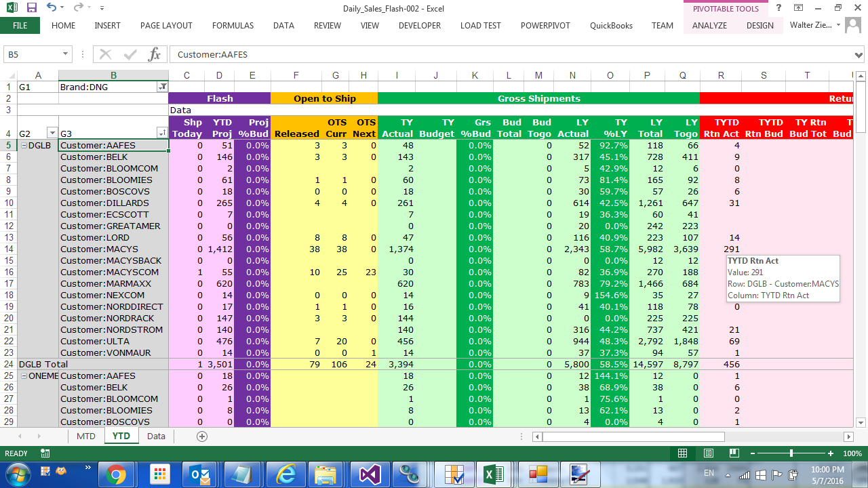The image size is (868, 488).
Task: Click previous sheet navigation arrow
Action: [20, 436]
